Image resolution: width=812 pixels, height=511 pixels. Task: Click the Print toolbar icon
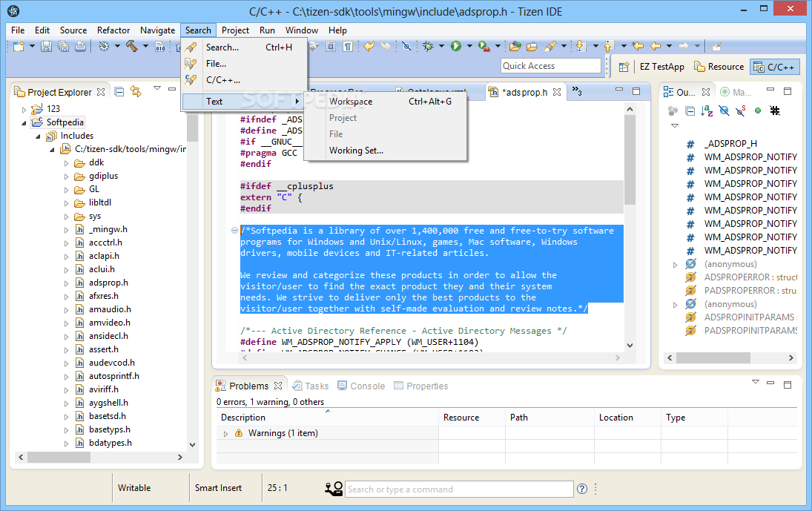80,47
